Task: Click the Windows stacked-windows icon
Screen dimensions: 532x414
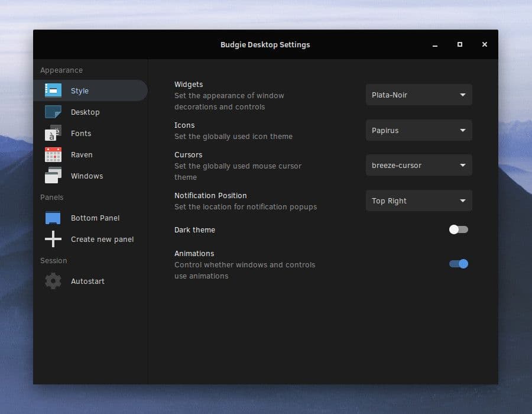Action: pyautogui.click(x=53, y=176)
